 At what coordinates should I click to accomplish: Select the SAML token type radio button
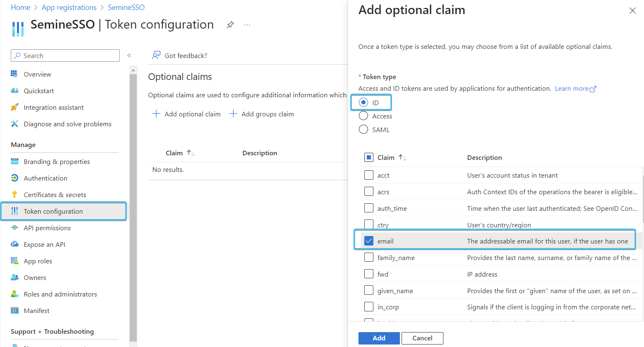[x=363, y=130]
